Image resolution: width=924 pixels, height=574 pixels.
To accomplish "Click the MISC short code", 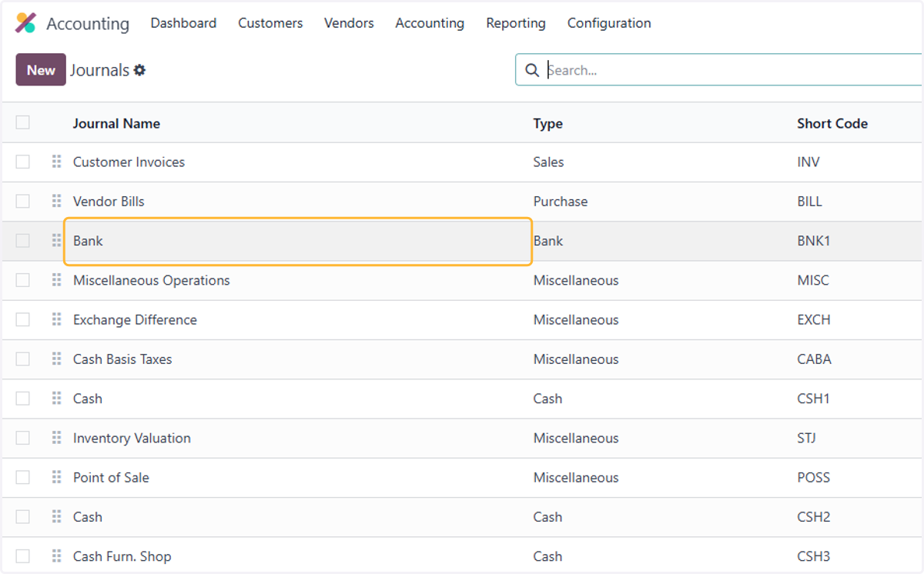I will tap(813, 280).
